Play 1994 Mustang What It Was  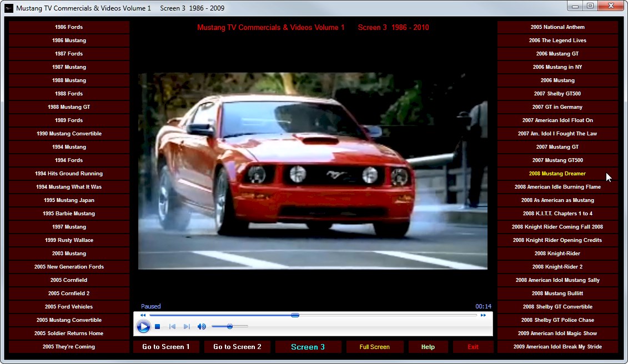pyautogui.click(x=69, y=187)
